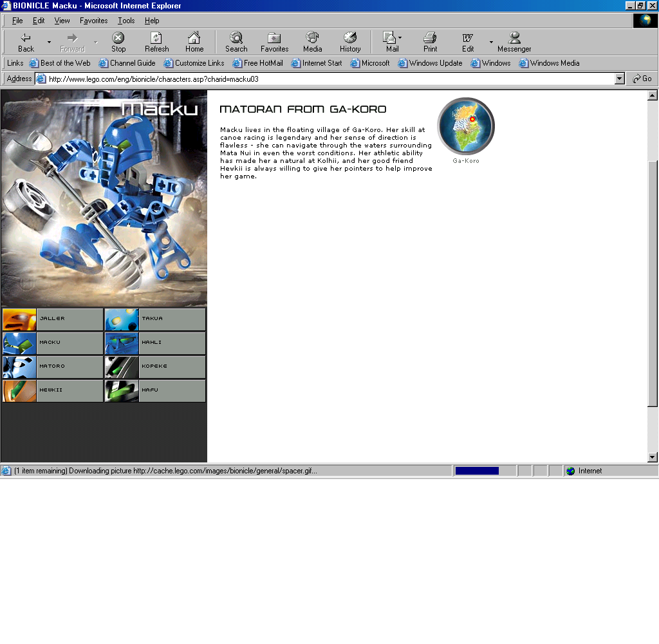Screen dimensions: 659x644
Task: Select the Hafu character thumbnail
Action: [x=122, y=391]
